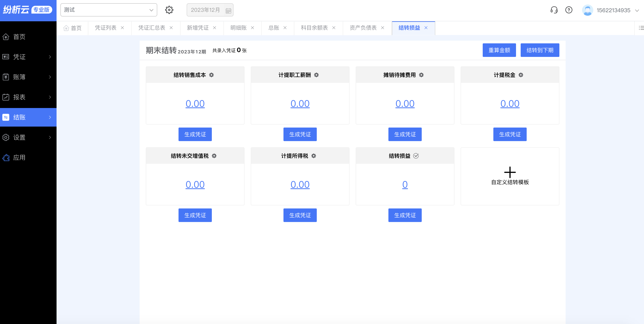This screenshot has height=324, width=644.
Task: Generate voucher for 结转销售成本
Action: click(195, 134)
